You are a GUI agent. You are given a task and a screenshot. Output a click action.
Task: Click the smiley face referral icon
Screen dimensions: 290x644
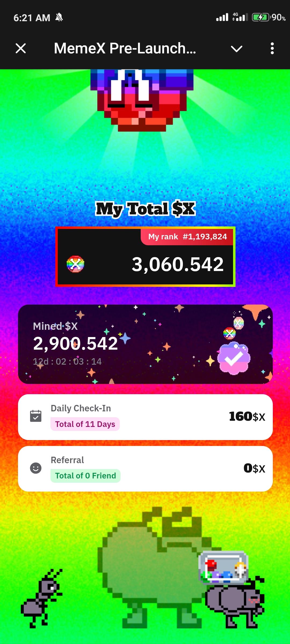(36, 468)
